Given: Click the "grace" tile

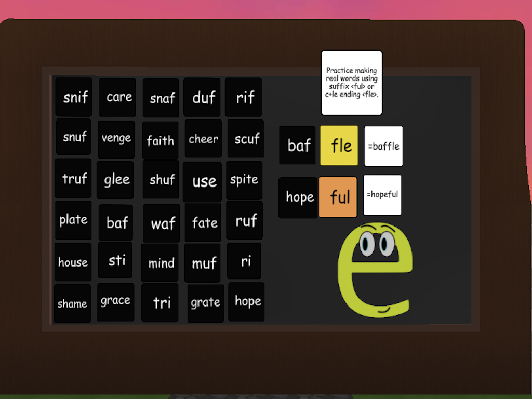Looking at the screenshot, I should click(x=115, y=301).
